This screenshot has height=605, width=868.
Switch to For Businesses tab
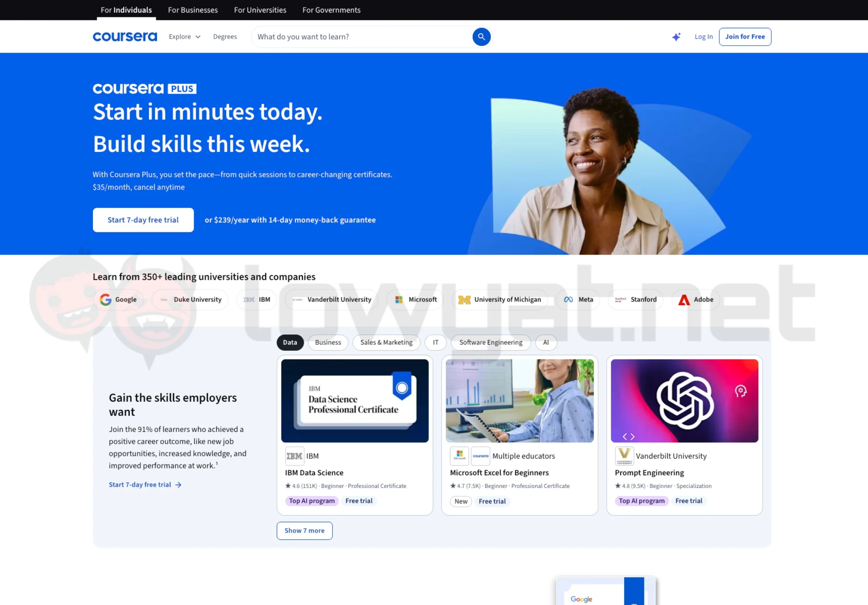pos(193,10)
